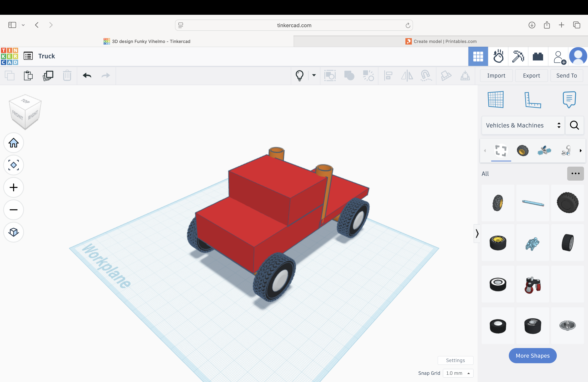The image size is (588, 382).
Task: Click the shape search magnifier icon
Action: [574, 125]
